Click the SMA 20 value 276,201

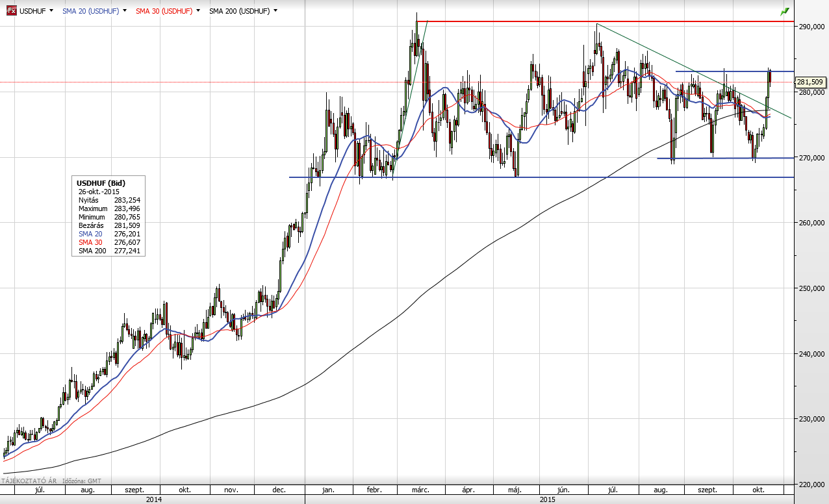[x=127, y=234]
